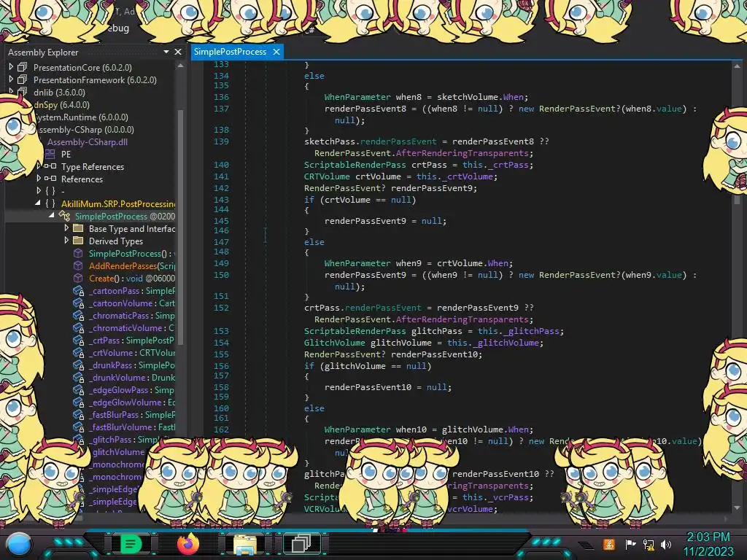Close the Assembly Explorer panel
747x560 pixels.
[x=178, y=52]
